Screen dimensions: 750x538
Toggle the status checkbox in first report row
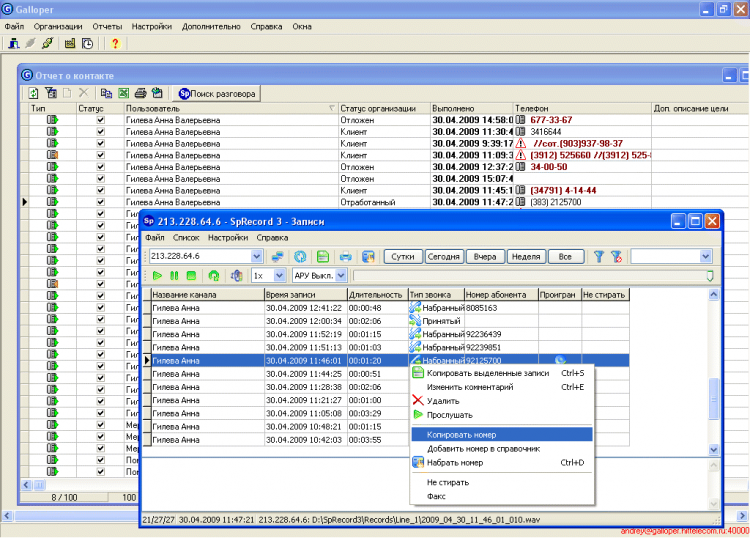[x=99, y=119]
